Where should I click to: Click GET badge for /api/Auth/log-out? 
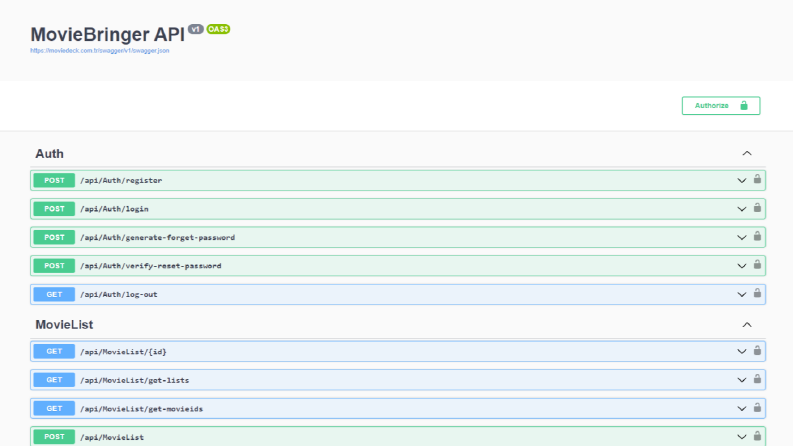click(x=54, y=294)
